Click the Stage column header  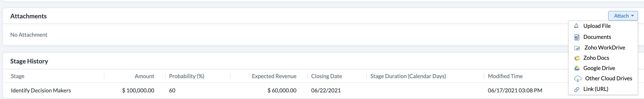click(x=17, y=76)
